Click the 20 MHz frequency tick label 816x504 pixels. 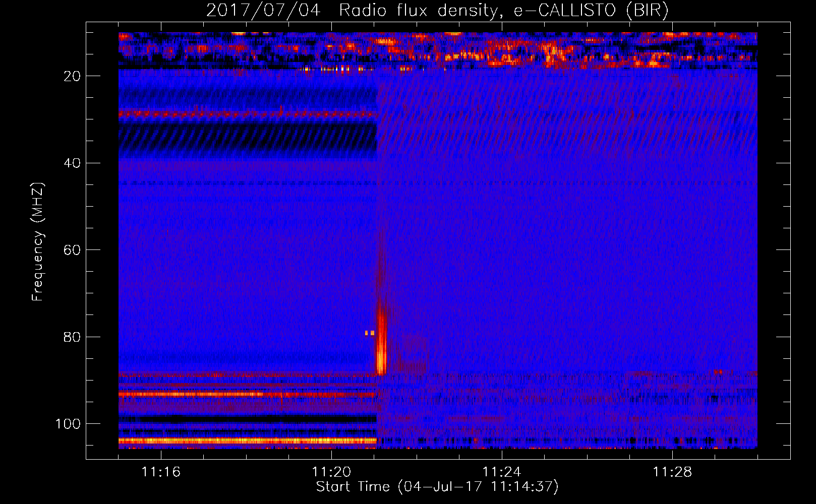72,76
